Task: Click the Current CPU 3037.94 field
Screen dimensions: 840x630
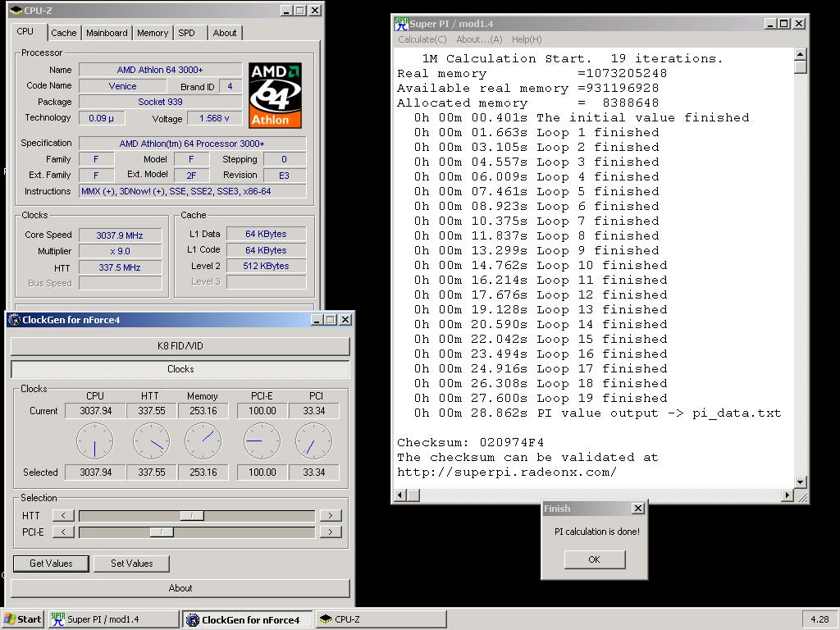Action: tap(95, 411)
